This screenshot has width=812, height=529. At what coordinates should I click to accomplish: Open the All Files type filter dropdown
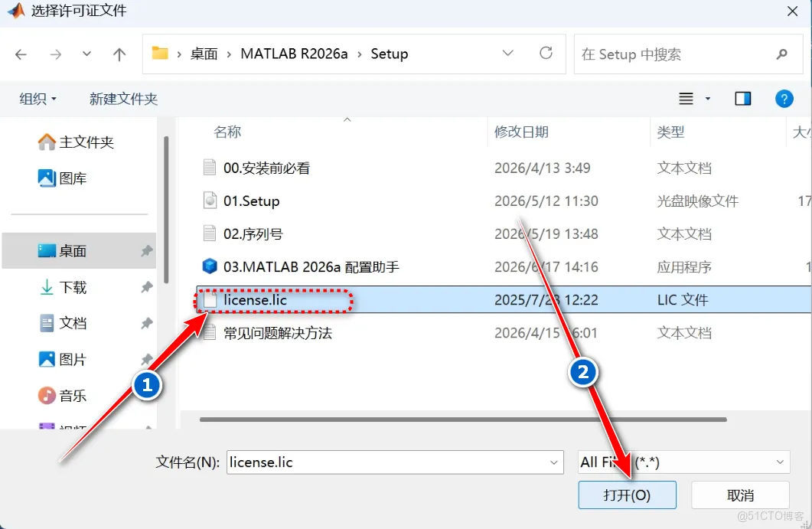click(683, 462)
